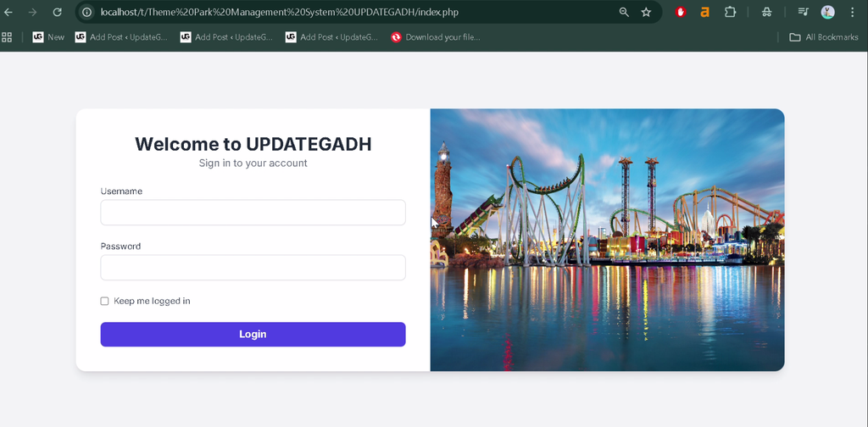This screenshot has width=868, height=427.
Task: Bookmark this page with the star icon
Action: (646, 12)
